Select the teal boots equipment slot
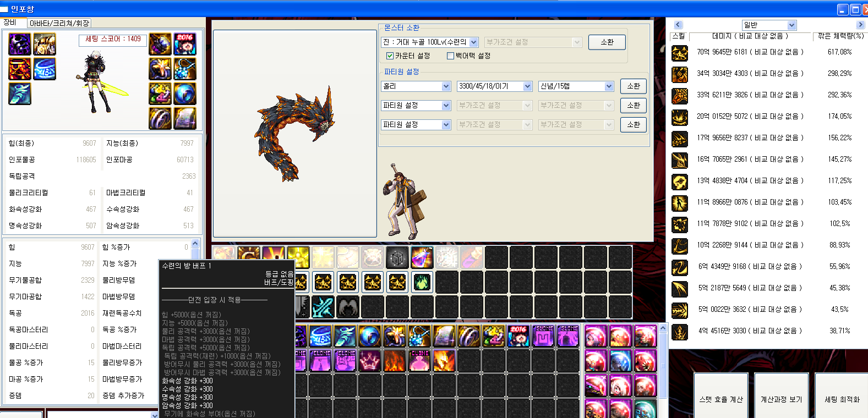The height and width of the screenshot is (418, 868). [20, 94]
